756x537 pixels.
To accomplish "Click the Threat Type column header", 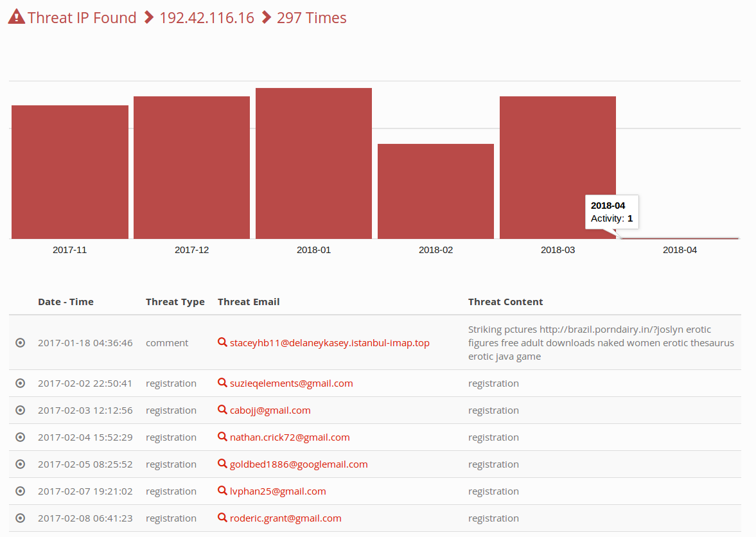I will click(x=175, y=302).
